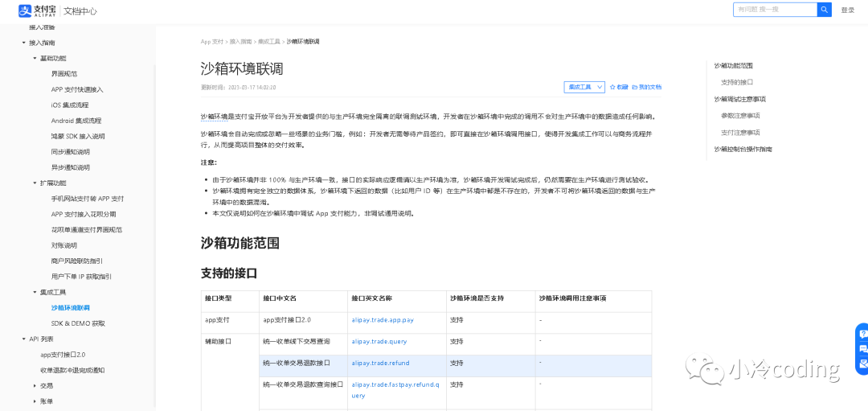Screen dimensions: 868x411
Task: Collapse the 扩展功能 tree section
Action: (x=35, y=183)
